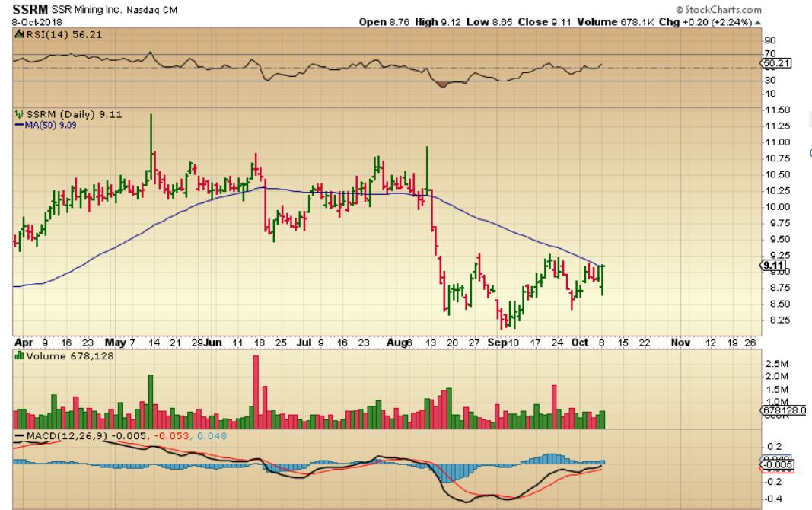Click the 11.50 price axis label

click(x=777, y=110)
